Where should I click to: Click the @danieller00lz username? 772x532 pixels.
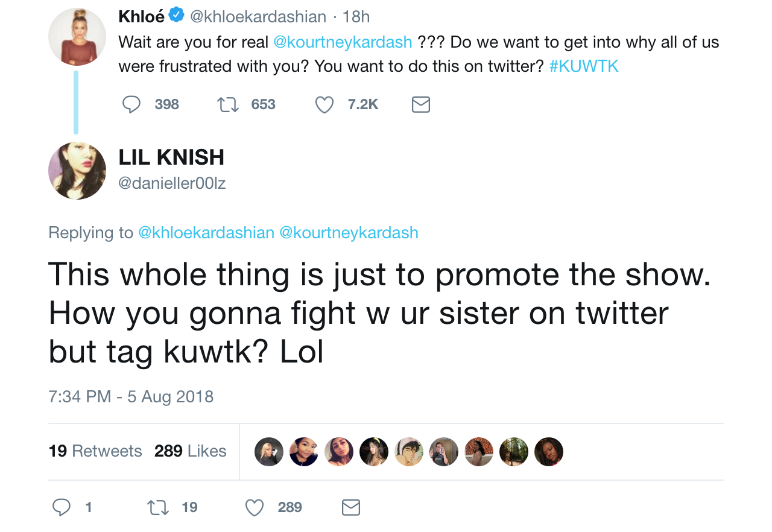coord(172,183)
